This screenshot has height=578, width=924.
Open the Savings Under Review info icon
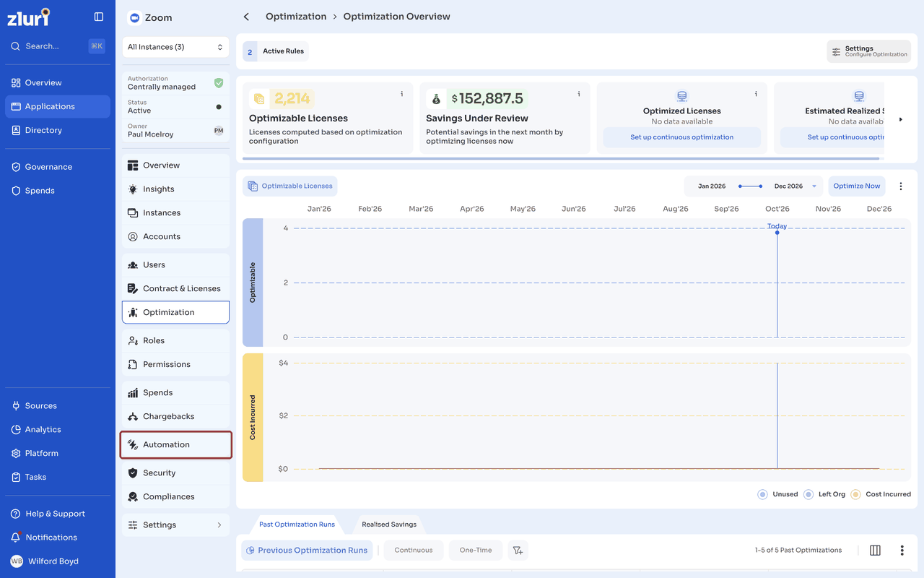tap(579, 94)
